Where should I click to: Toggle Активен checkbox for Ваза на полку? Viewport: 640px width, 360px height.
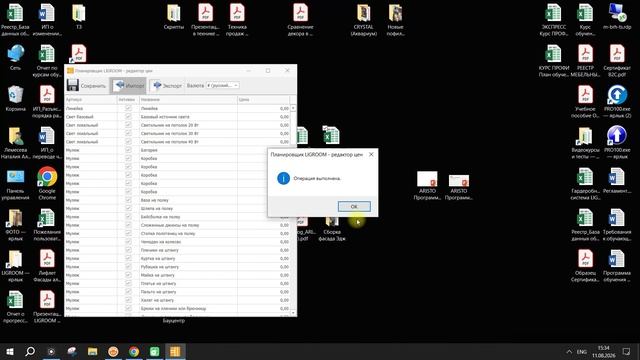(128, 200)
